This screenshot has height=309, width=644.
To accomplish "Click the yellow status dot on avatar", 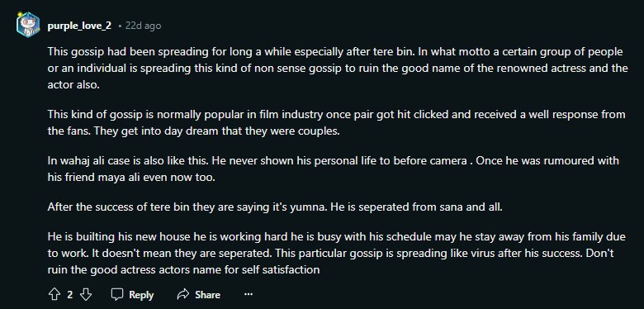I will pos(19,14).
